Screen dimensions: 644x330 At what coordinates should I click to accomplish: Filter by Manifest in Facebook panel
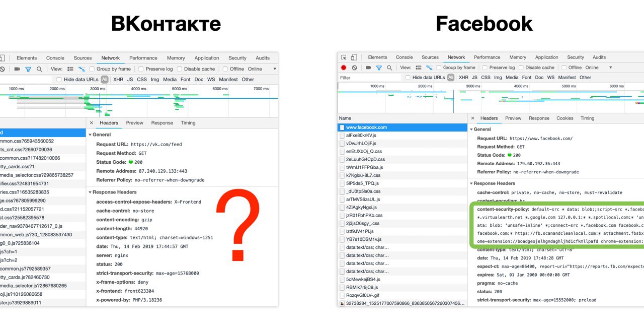pyautogui.click(x=567, y=78)
